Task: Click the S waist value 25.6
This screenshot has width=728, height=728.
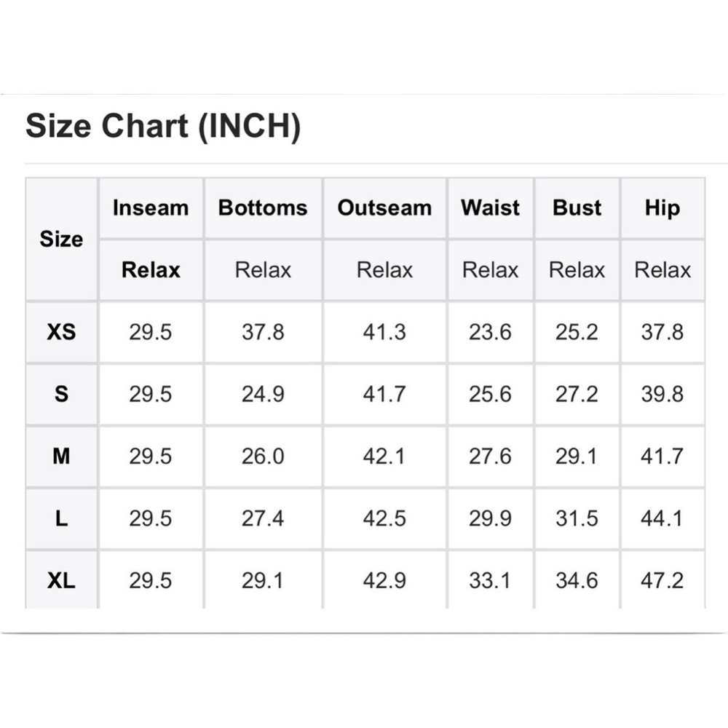Action: (x=490, y=394)
